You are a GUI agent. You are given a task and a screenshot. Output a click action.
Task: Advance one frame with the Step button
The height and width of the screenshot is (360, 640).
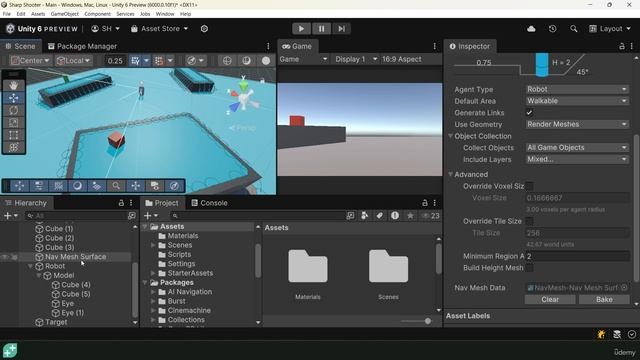coord(341,29)
